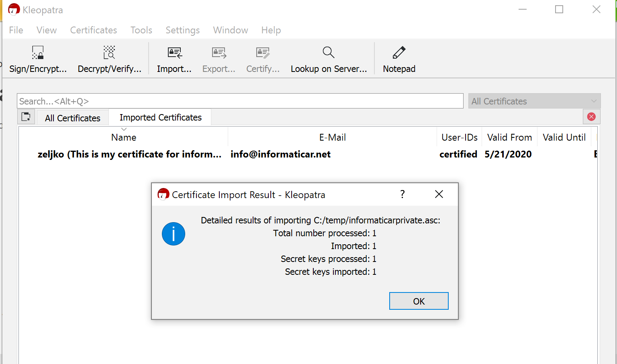Select the zeljko certificate row

pos(308,154)
